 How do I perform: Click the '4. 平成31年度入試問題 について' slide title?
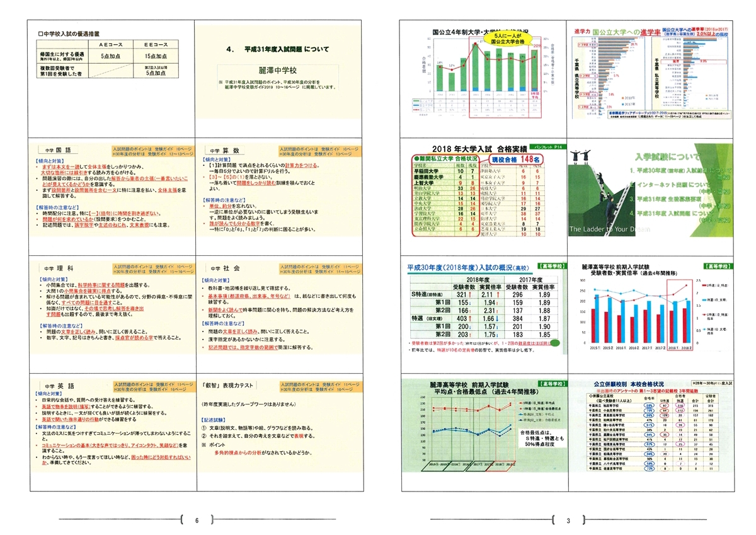tap(278, 49)
